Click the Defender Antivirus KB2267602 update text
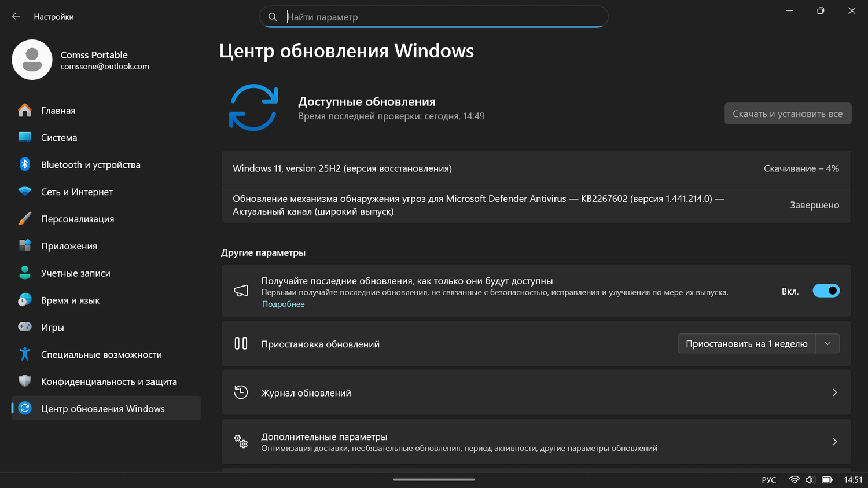 pyautogui.click(x=479, y=205)
